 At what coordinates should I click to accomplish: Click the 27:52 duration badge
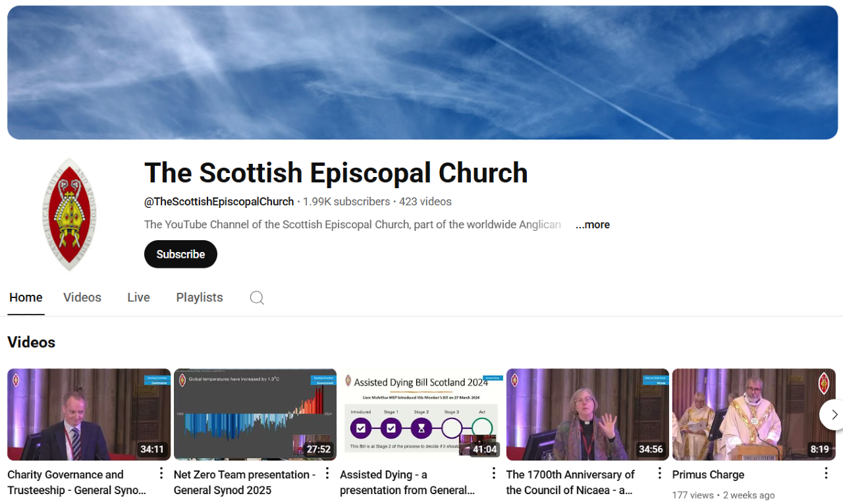pos(318,449)
